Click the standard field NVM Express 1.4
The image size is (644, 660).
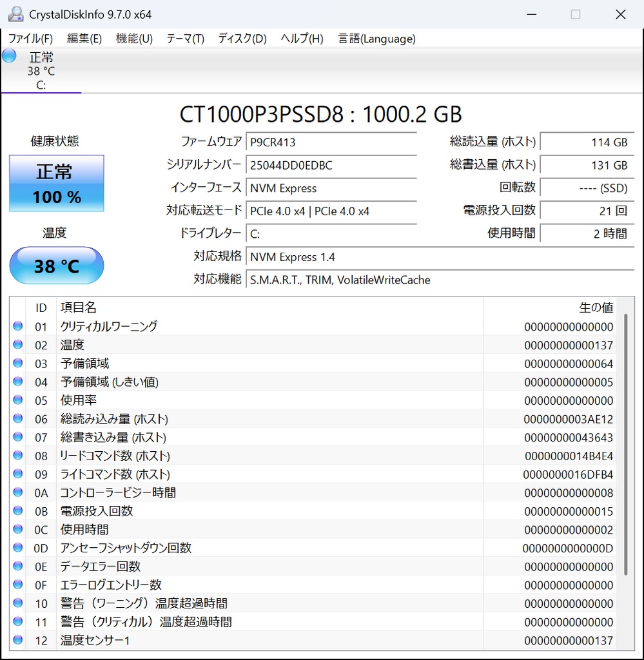click(440, 257)
